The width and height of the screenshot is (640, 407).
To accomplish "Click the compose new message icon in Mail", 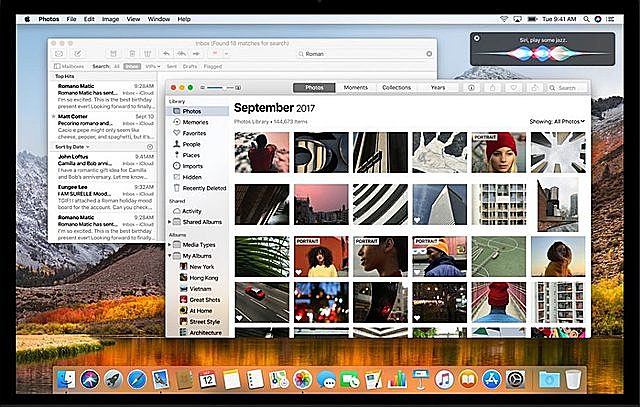I will click(78, 53).
